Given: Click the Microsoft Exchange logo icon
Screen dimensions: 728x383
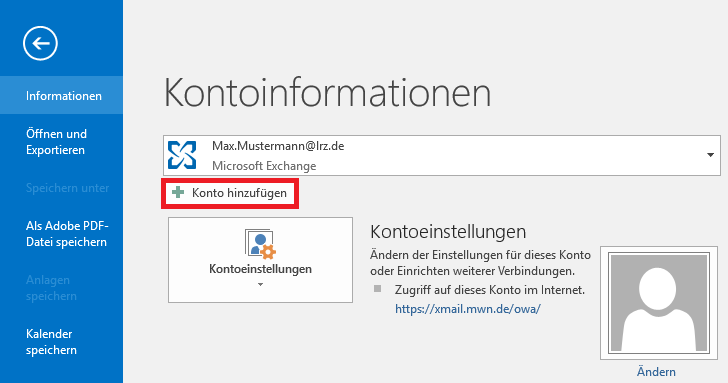Looking at the screenshot, I should point(182,155).
